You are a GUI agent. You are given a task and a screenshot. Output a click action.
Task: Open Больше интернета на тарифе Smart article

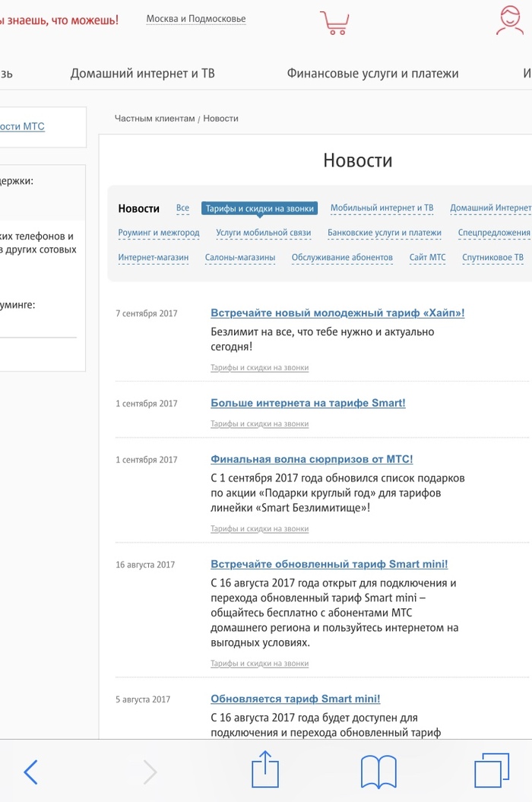tap(308, 403)
